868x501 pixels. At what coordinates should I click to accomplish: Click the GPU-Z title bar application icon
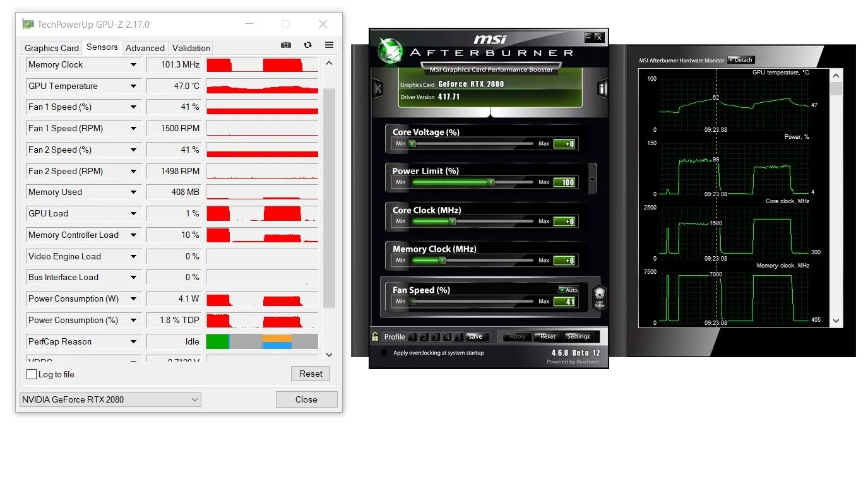point(28,25)
